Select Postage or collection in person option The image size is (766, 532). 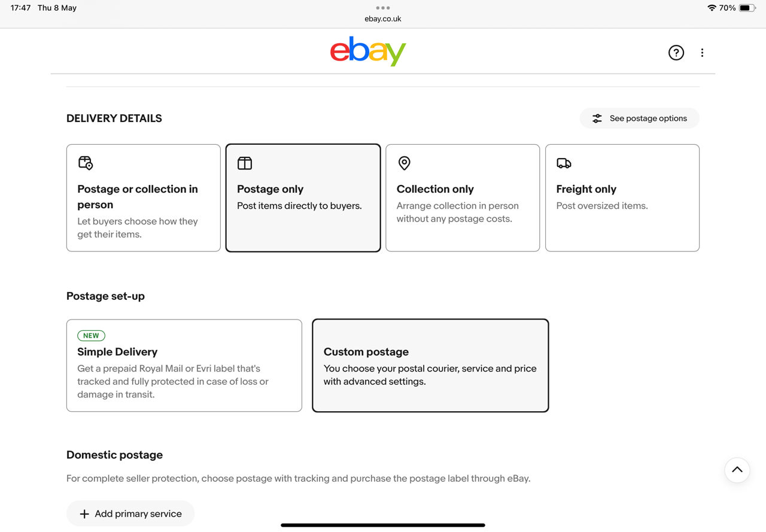click(x=144, y=197)
